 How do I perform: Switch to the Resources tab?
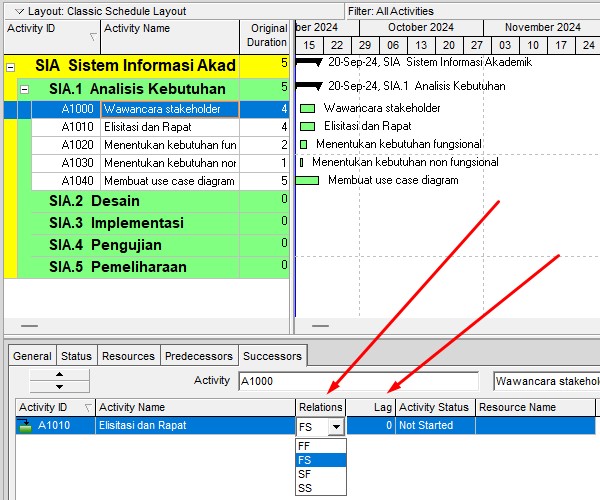tap(129, 356)
